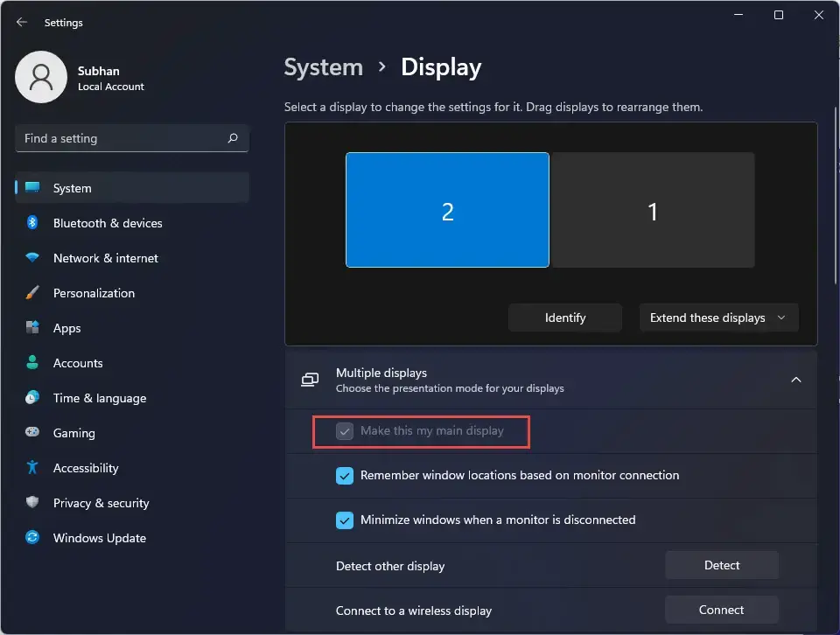Screen dimensions: 840x635
Task: Open the Extend these displays dropdown
Action: pyautogui.click(x=718, y=317)
